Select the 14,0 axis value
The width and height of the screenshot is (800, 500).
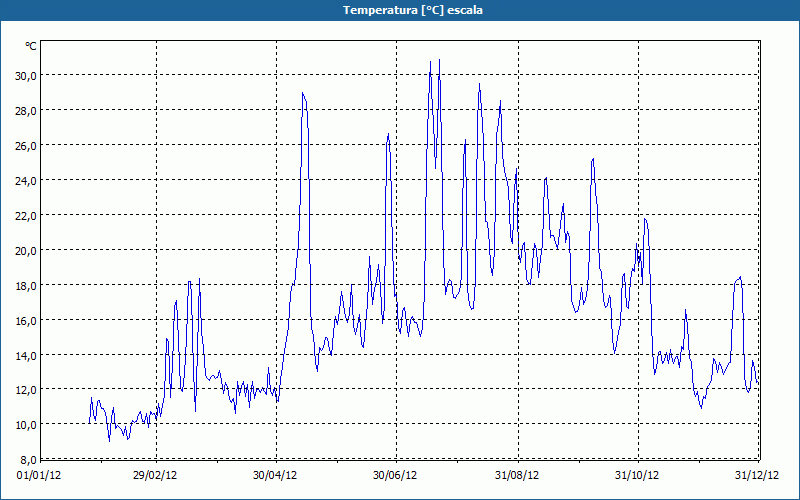[x=26, y=355]
